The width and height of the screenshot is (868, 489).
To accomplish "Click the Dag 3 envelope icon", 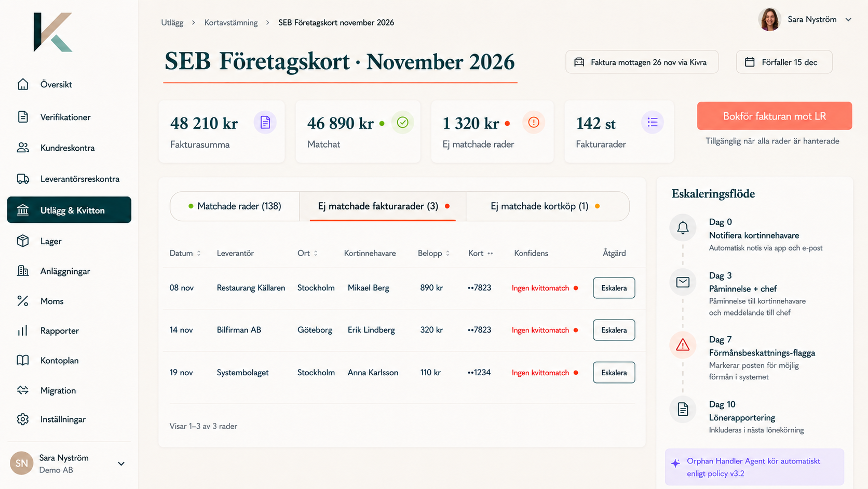I will coord(683,282).
